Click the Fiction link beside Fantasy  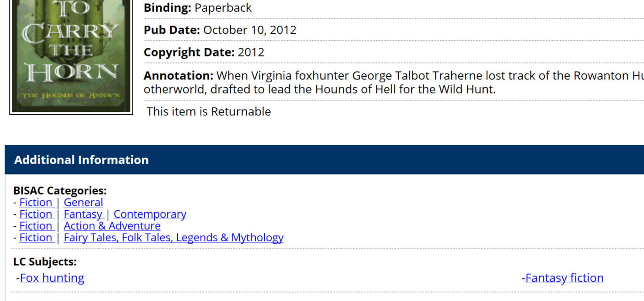(36, 214)
